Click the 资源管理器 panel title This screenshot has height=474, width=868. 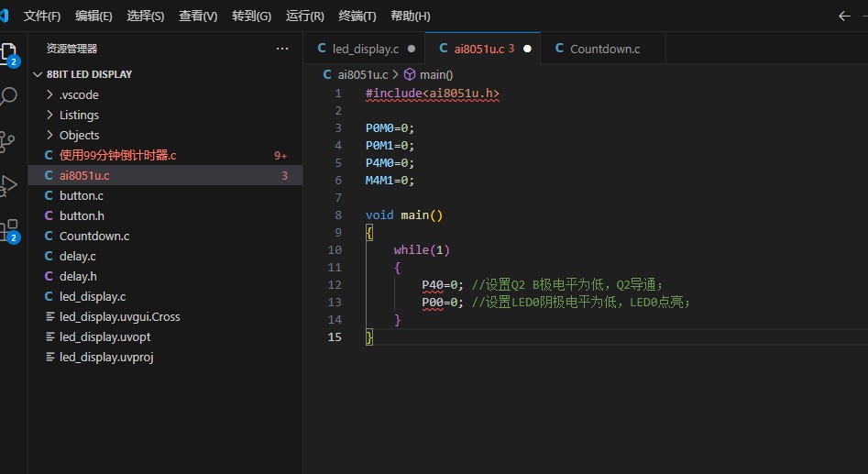[72, 49]
